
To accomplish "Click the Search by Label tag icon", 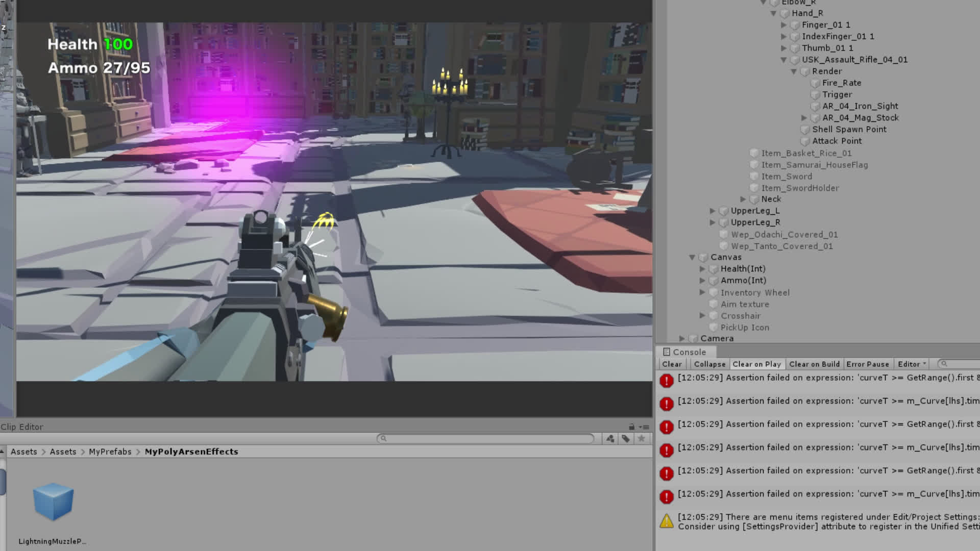I will [626, 439].
